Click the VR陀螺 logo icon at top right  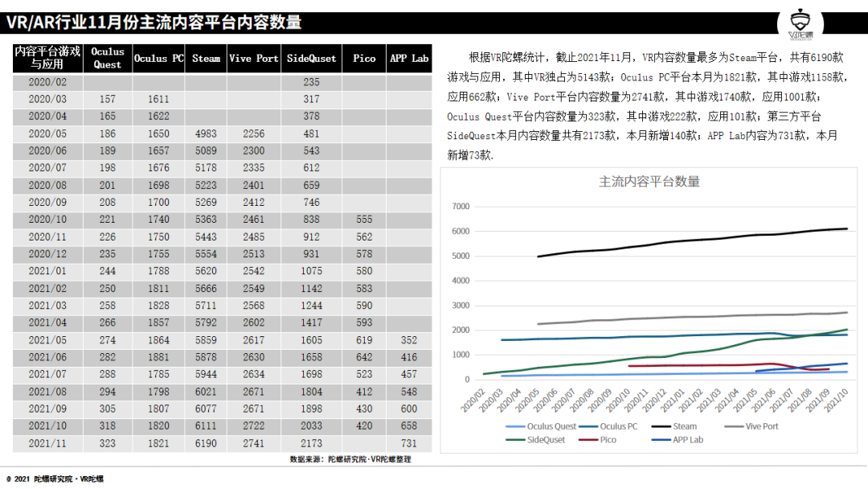[800, 24]
